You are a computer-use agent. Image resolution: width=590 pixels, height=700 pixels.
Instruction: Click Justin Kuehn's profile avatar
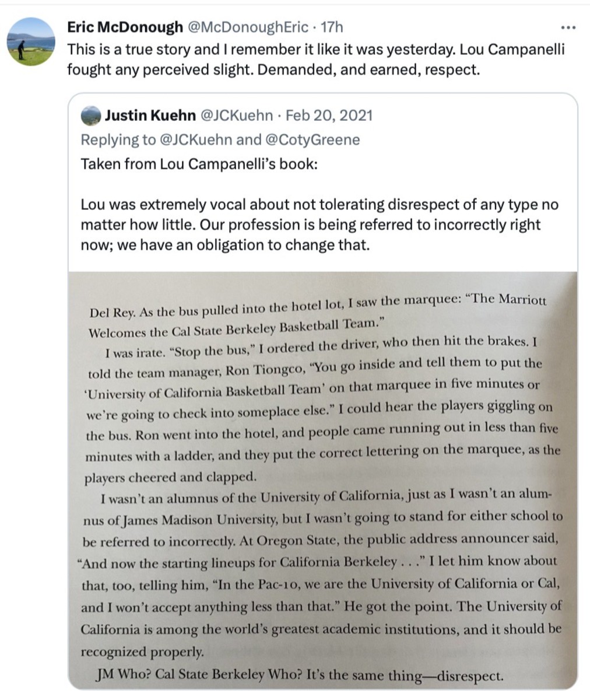[x=90, y=116]
